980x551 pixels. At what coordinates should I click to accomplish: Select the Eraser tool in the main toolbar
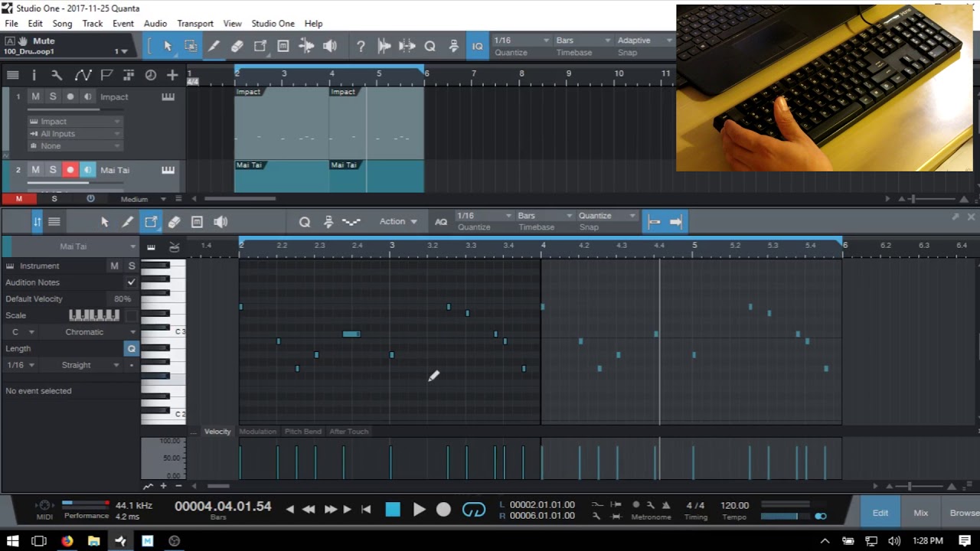coord(237,46)
